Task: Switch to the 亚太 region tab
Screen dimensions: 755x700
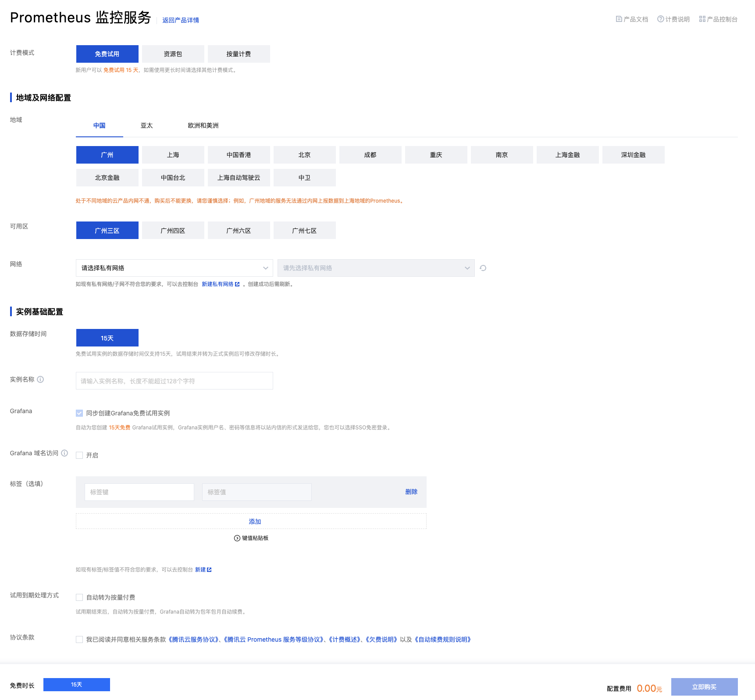Action: tap(147, 126)
